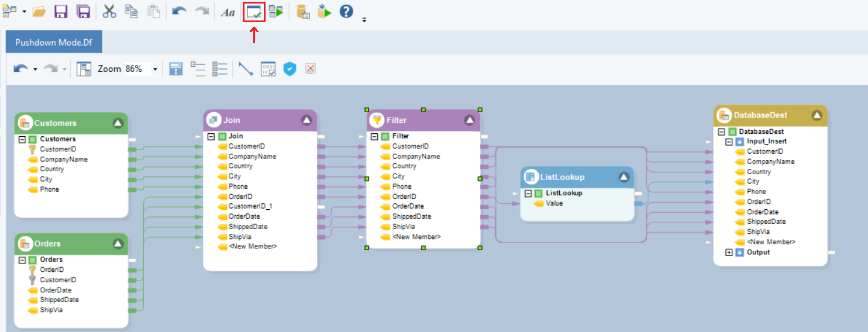Viewport: 868px width, 332px height.
Task: Collapse the Filter object using its arrow button
Action: (469, 120)
